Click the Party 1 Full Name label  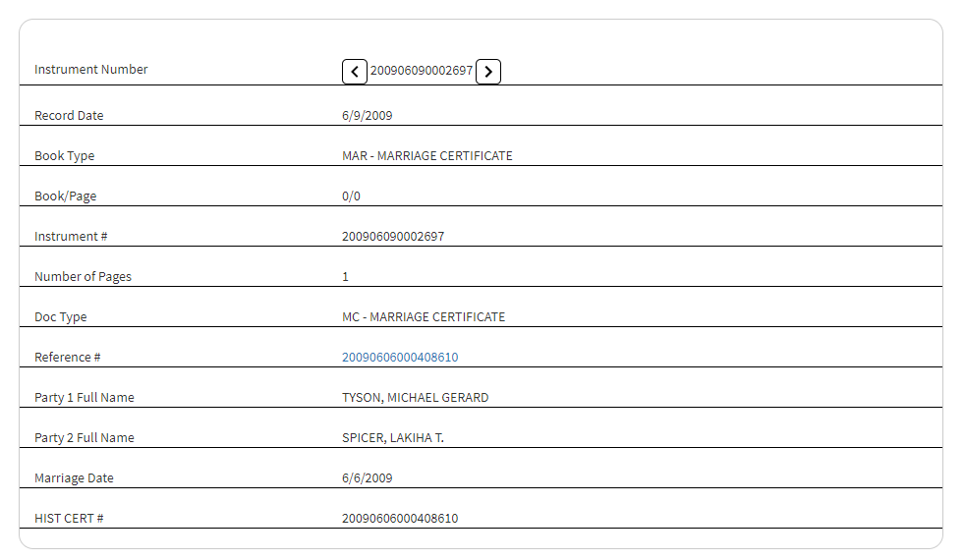(x=85, y=398)
